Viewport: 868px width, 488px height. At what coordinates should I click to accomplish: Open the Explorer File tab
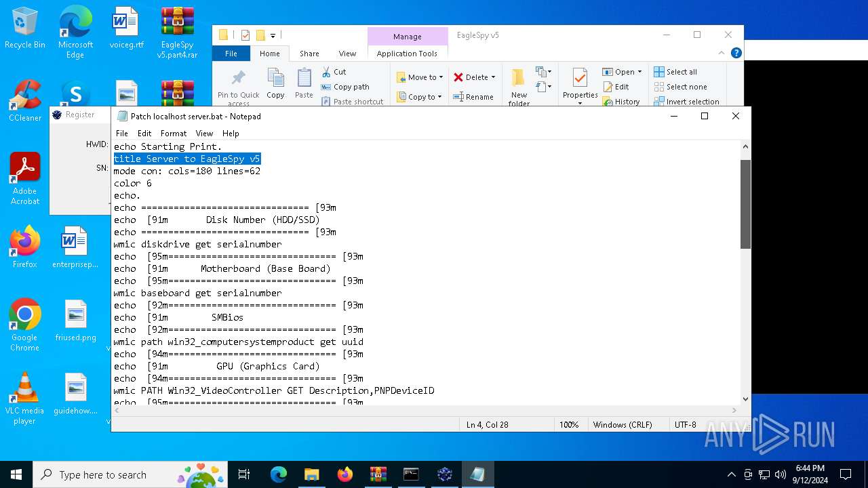click(231, 54)
